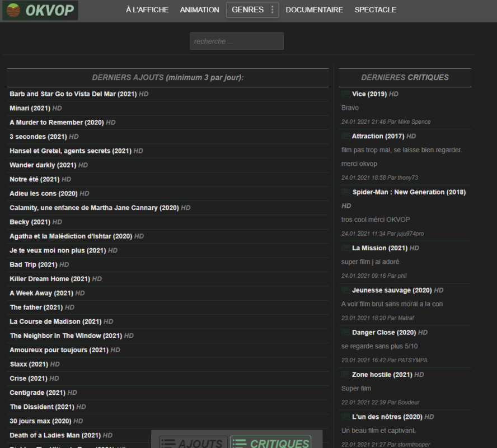Click the recherche search field
497x448 pixels.
[236, 41]
